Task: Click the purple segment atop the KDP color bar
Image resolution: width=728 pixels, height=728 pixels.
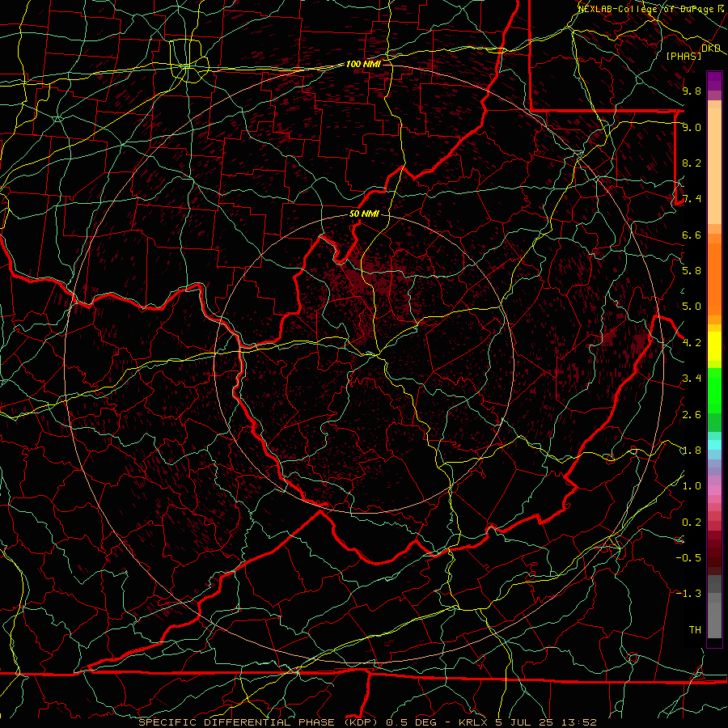Action: coord(714,81)
